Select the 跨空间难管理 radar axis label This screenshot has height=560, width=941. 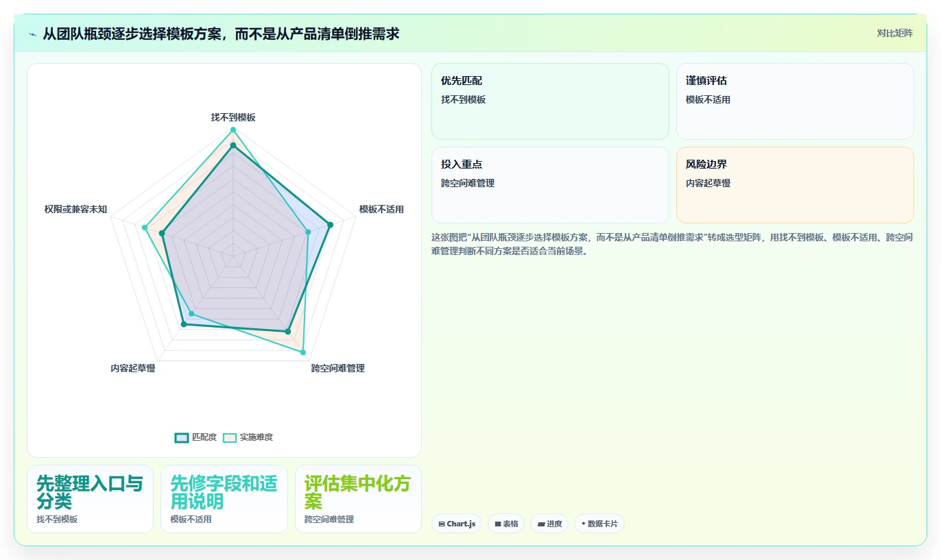[x=337, y=368]
